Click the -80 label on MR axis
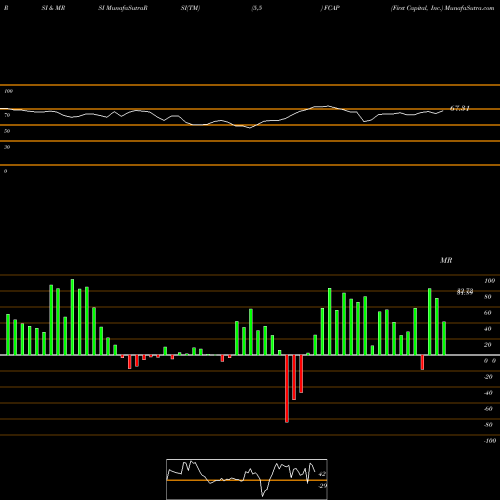Viewport: 500px width, 500px height. click(x=488, y=425)
